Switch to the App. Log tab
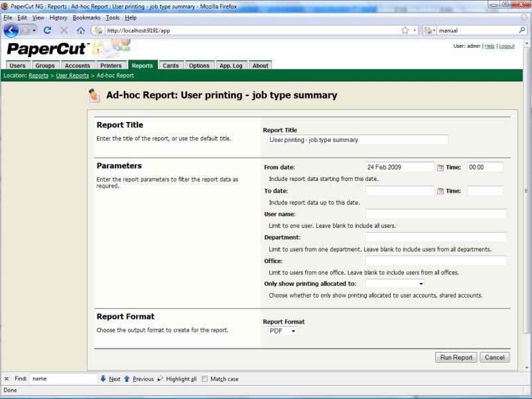532x399 pixels. (231, 66)
